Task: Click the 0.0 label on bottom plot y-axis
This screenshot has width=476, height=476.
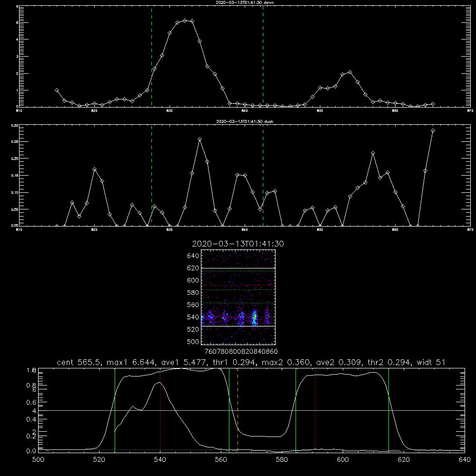Action: [x=31, y=451]
